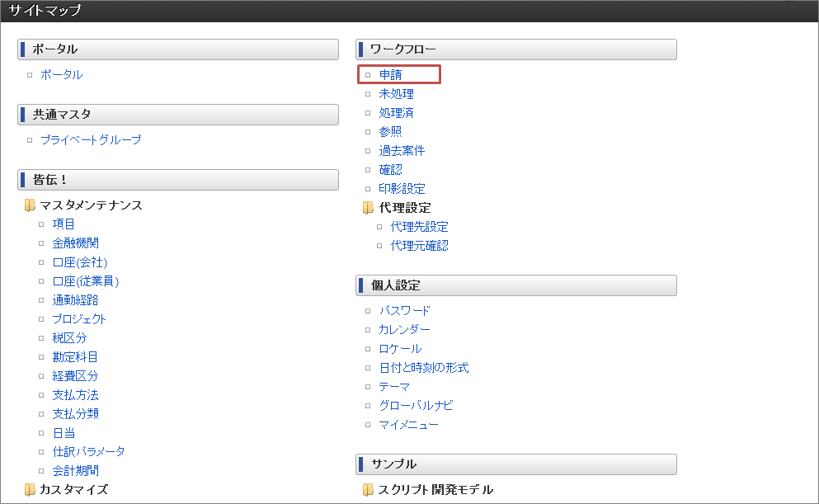The image size is (819, 504).
Task: Open the 通勤経路 link
Action: click(x=76, y=300)
